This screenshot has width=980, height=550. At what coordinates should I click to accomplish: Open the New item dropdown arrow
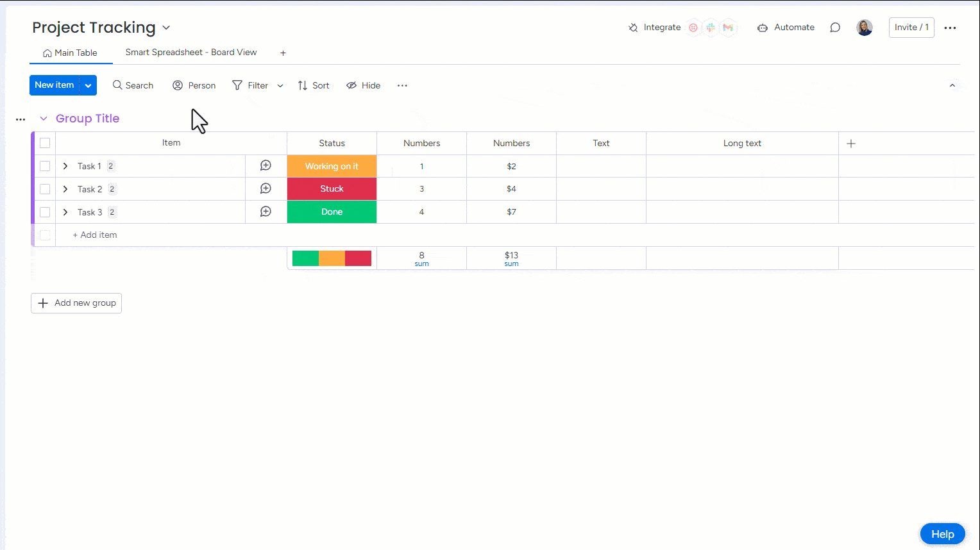tap(89, 85)
